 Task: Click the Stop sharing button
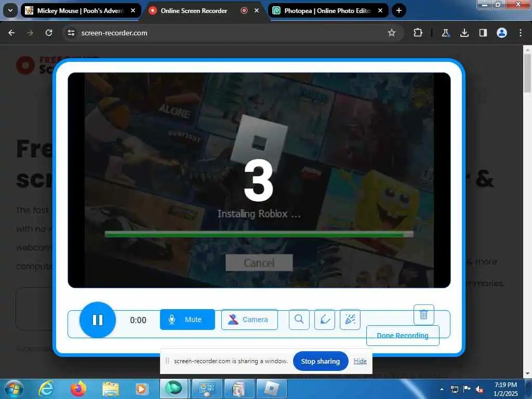(320, 362)
